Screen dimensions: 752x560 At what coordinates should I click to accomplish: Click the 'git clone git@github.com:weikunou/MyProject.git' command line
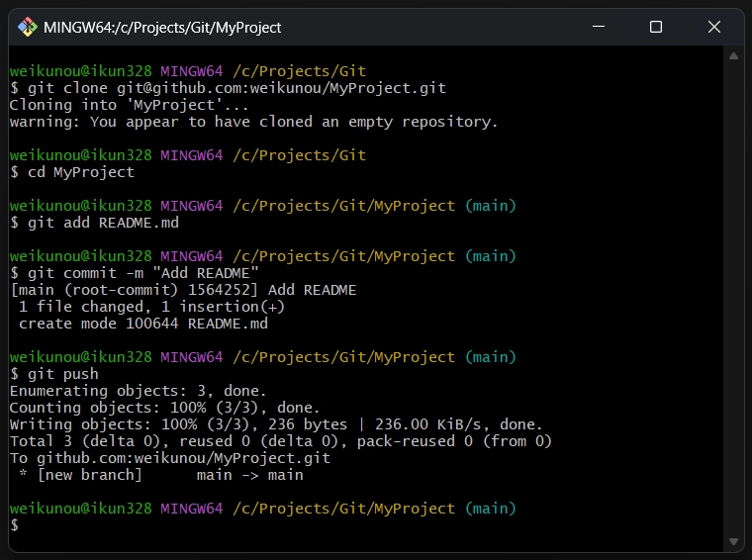tap(228, 88)
